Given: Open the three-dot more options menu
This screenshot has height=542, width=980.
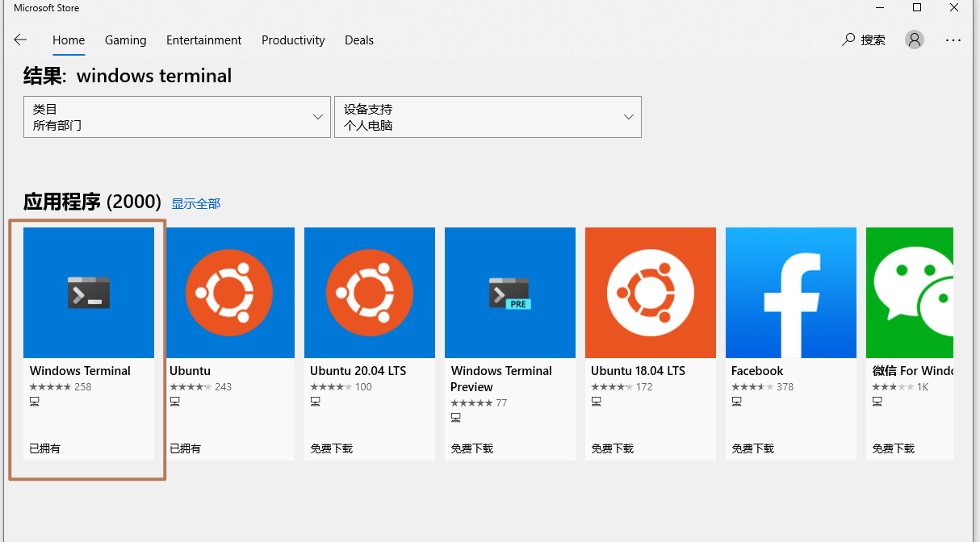Looking at the screenshot, I should (x=953, y=40).
